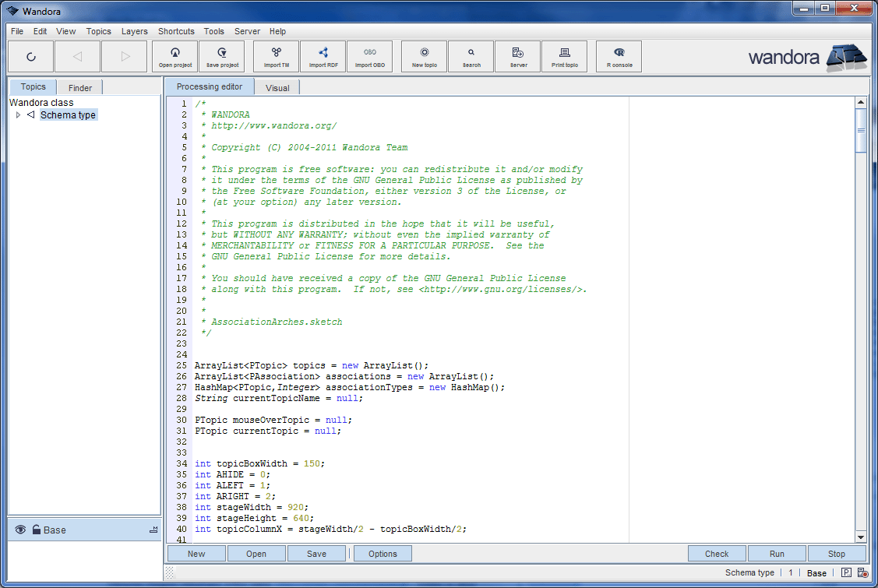Image resolution: width=878 pixels, height=588 pixels.
Task: Switch to the Finder tab
Action: [x=79, y=87]
